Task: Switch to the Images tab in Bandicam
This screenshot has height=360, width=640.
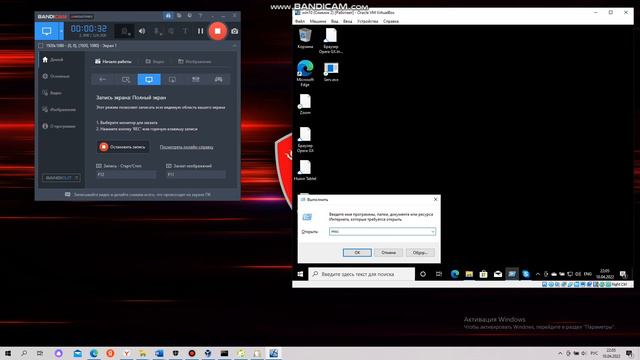Action: (x=195, y=61)
